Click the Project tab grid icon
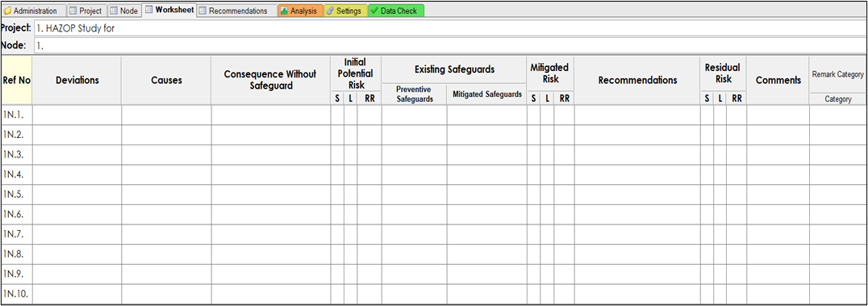The image size is (868, 306). [x=73, y=11]
